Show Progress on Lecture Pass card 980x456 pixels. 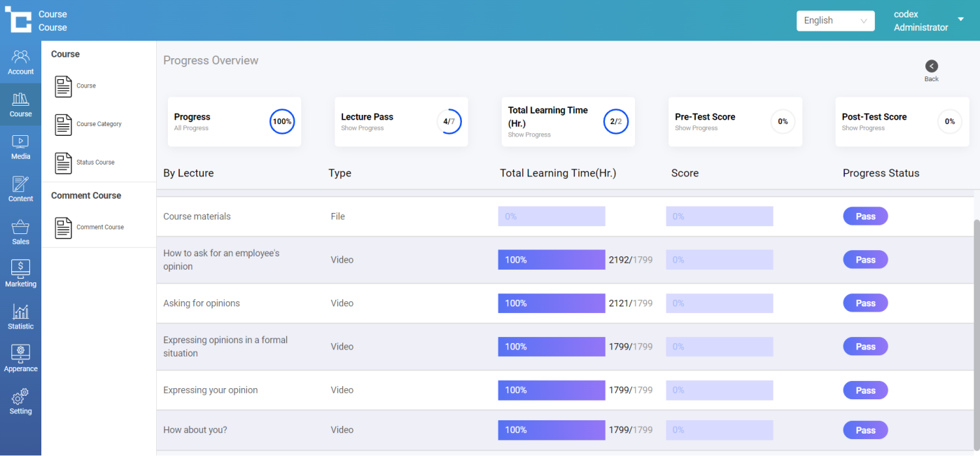[362, 129]
